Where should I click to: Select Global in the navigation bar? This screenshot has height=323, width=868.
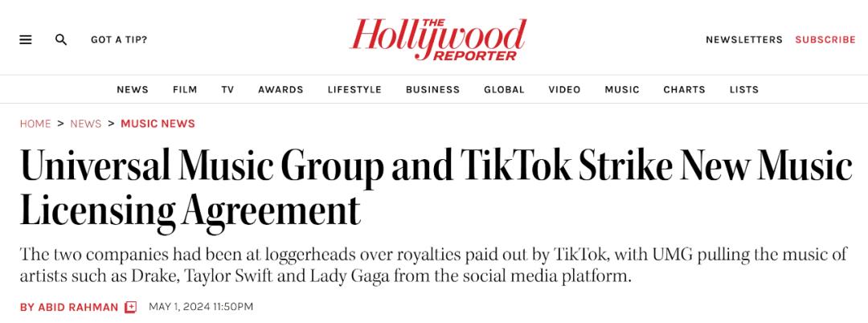(504, 90)
